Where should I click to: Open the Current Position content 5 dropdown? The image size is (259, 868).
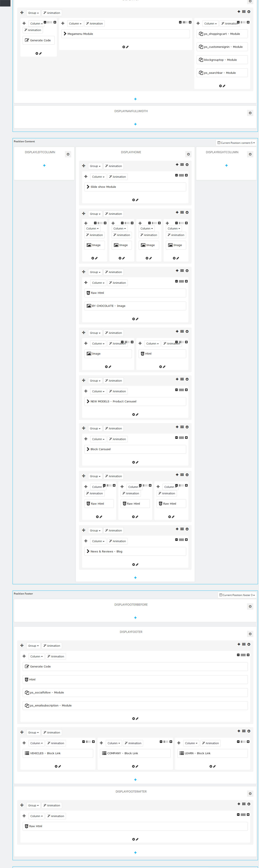[x=236, y=143]
